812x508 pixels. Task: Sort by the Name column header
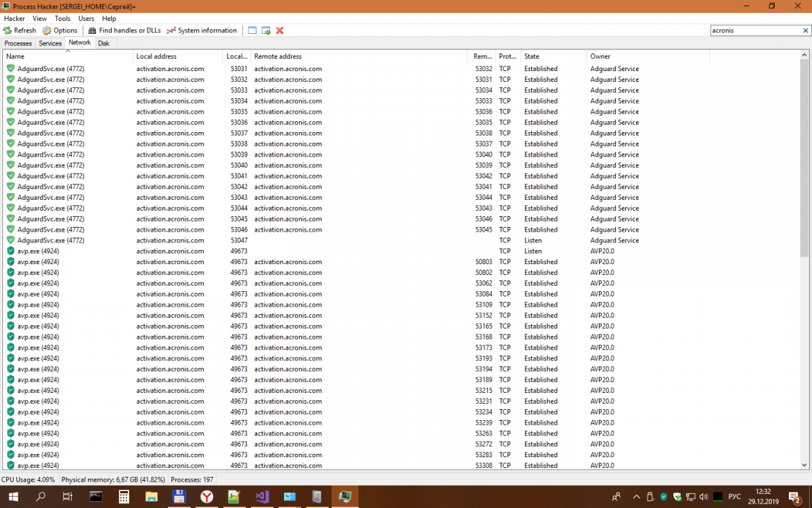coord(68,56)
